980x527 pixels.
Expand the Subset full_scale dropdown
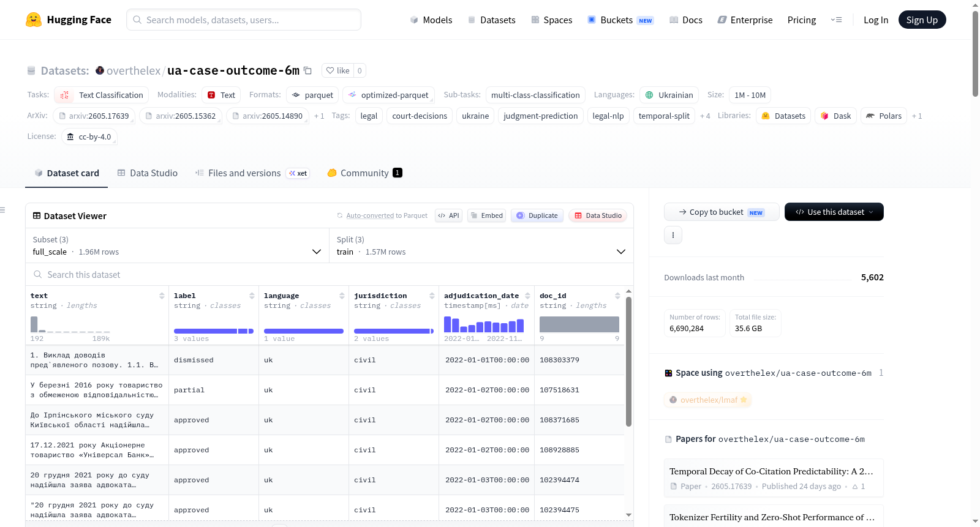[x=177, y=246]
